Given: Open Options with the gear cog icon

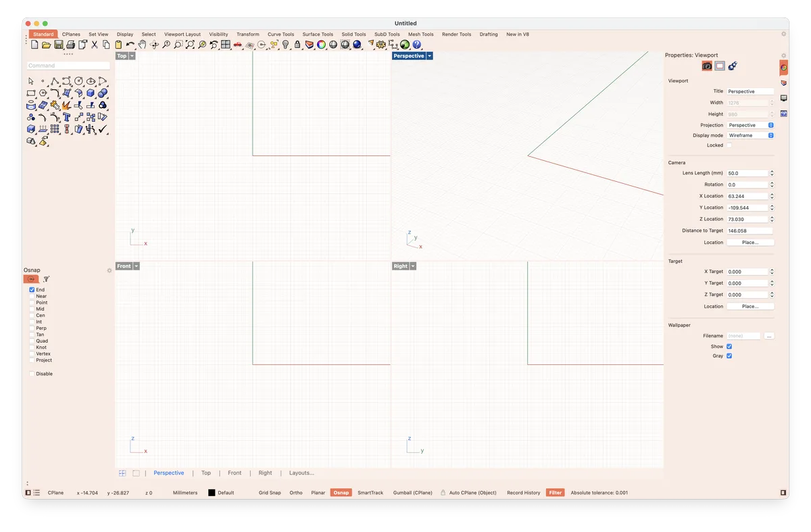Looking at the screenshot, I should tap(381, 45).
